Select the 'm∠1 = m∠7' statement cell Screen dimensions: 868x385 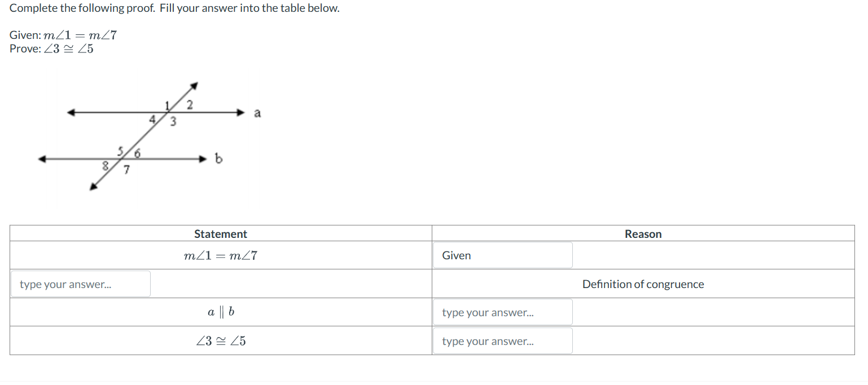click(x=220, y=255)
